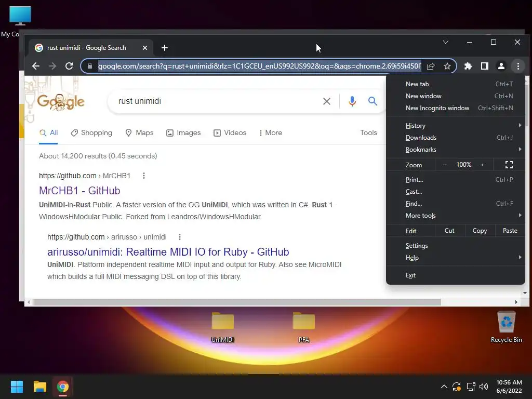Select Find... in menu

click(x=455, y=204)
